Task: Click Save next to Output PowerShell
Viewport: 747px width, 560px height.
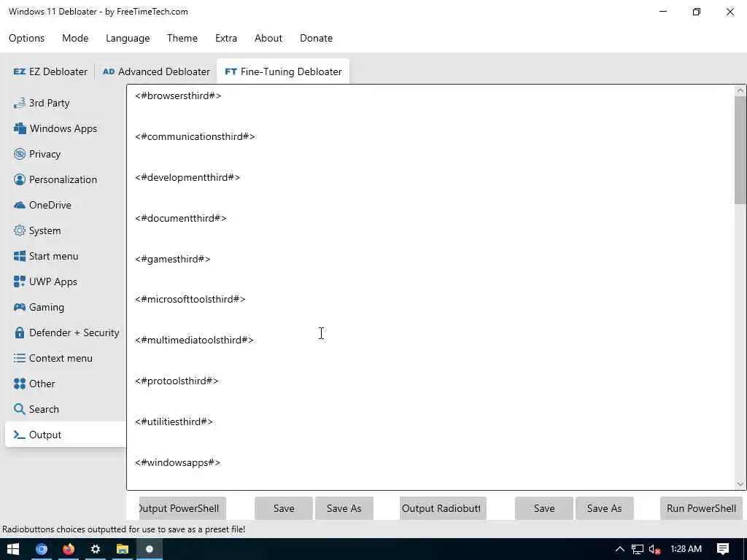Action: [284, 508]
